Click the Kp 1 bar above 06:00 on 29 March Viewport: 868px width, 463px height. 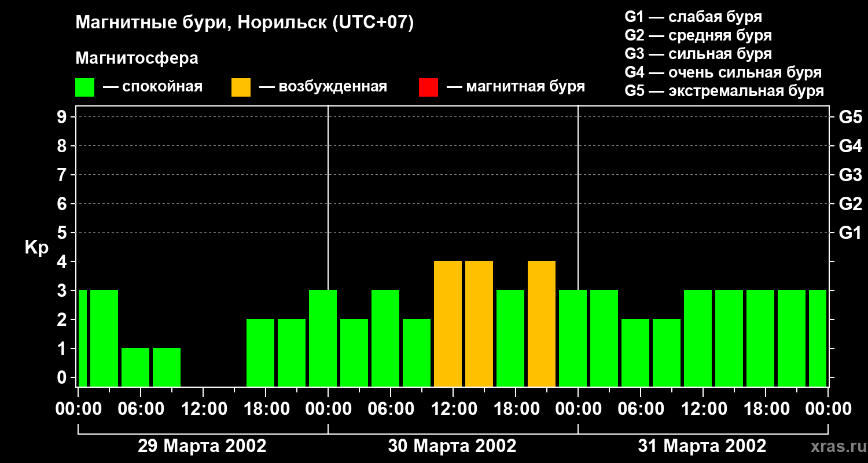[135, 368]
